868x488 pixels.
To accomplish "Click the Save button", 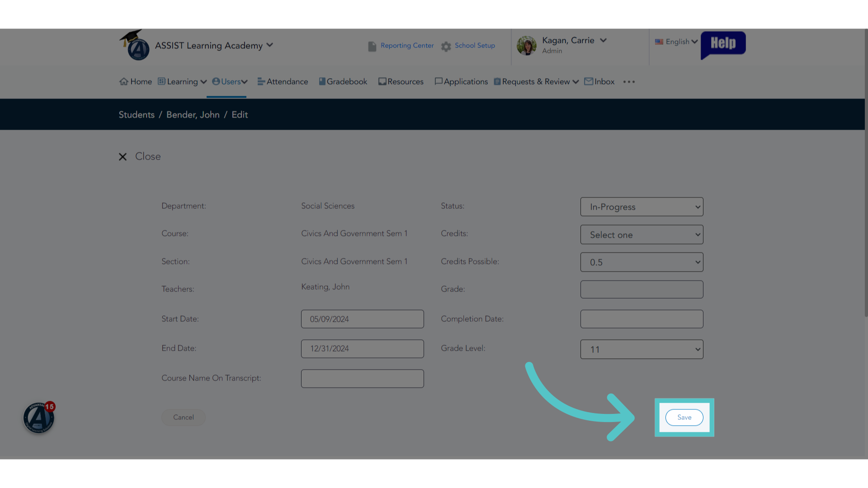I will [684, 418].
